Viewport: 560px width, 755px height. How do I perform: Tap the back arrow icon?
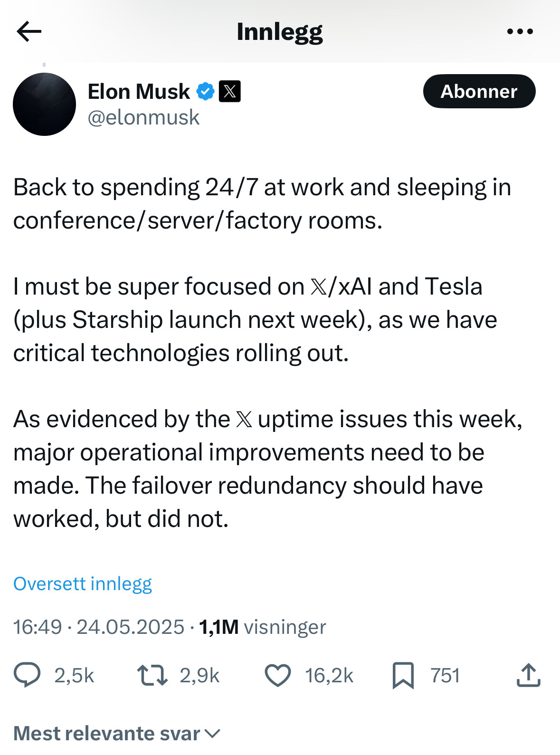point(29,32)
